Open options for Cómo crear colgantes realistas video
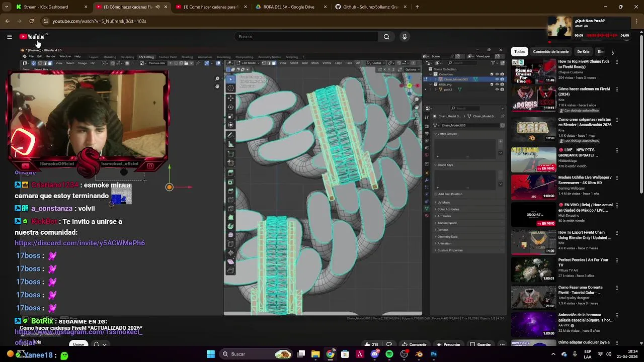Screen dimensions: 644x362 (x=617, y=120)
